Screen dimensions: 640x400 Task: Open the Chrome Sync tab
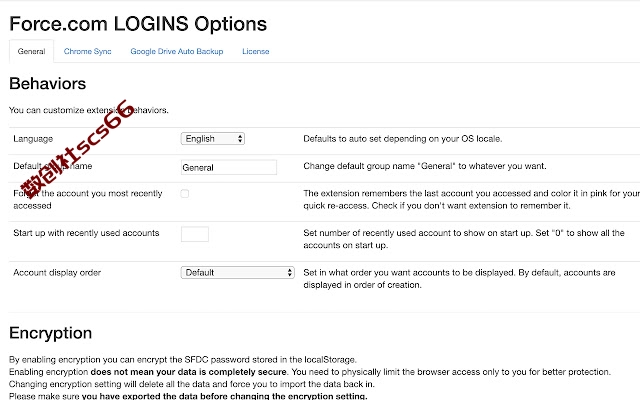point(87,51)
